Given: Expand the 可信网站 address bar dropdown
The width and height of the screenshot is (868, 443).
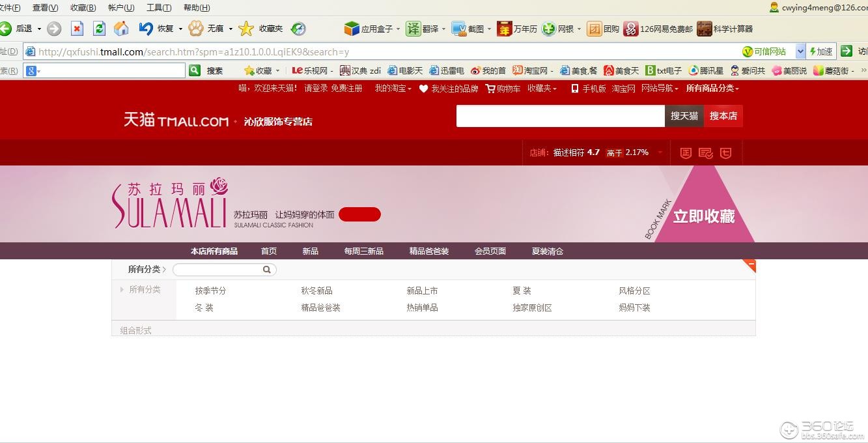Looking at the screenshot, I should point(801,51).
